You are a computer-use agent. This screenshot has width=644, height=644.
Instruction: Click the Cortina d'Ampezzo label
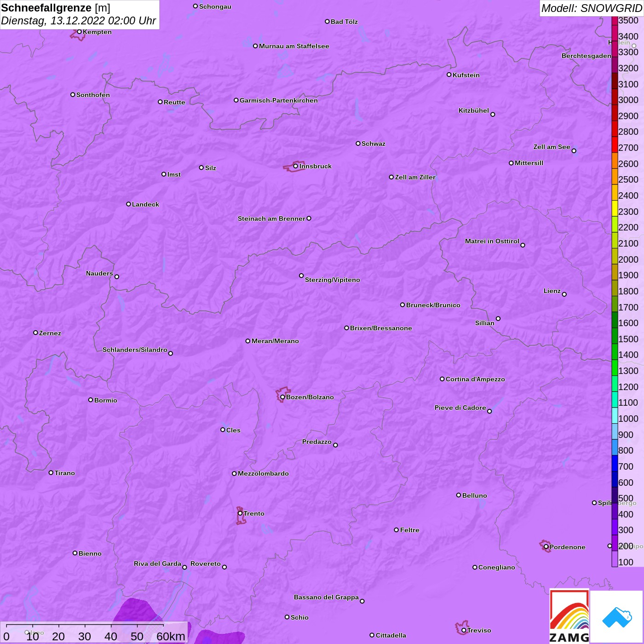pos(475,379)
